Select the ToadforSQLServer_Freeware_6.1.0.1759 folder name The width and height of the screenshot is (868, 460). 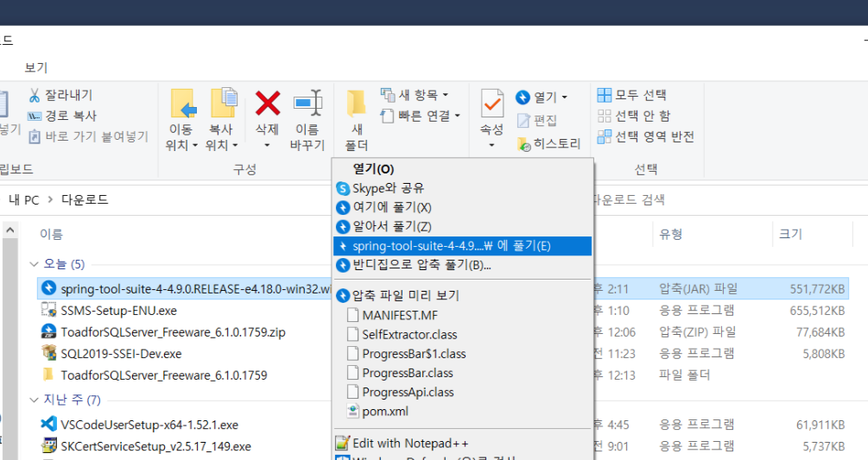(164, 375)
